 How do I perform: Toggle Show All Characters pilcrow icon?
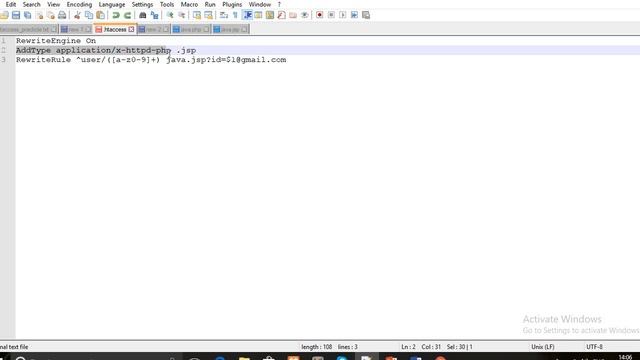pyautogui.click(x=235, y=15)
